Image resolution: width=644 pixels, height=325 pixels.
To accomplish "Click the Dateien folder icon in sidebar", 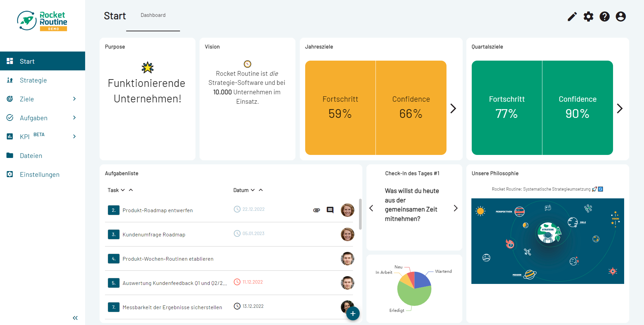I will click(10, 155).
